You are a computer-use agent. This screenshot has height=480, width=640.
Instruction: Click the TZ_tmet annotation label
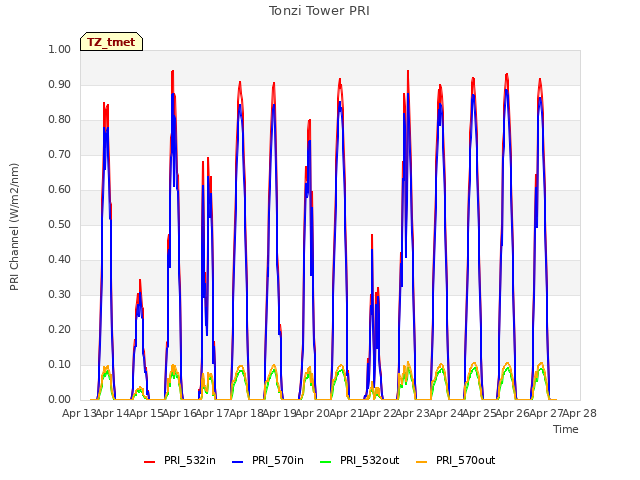click(111, 42)
